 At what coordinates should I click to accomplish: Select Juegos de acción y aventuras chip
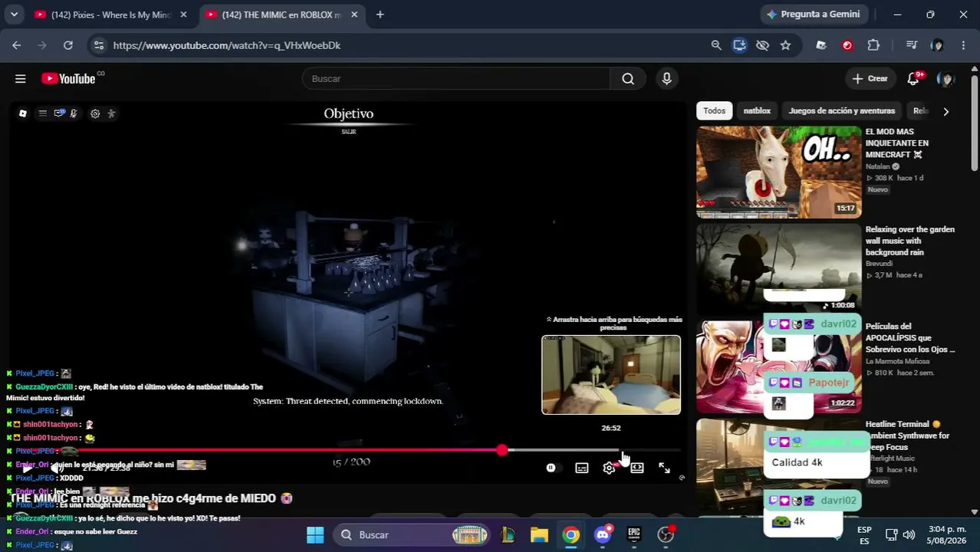pyautogui.click(x=842, y=111)
